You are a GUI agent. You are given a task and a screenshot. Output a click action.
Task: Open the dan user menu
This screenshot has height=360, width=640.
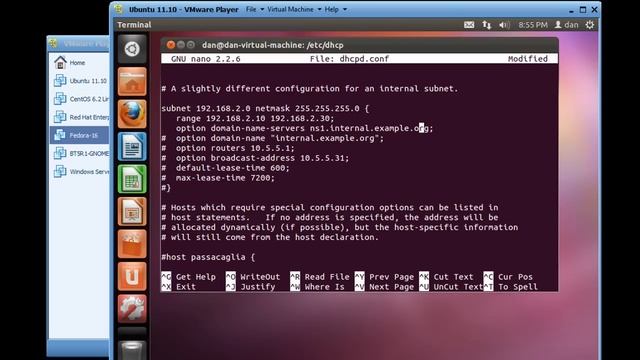pos(567,25)
